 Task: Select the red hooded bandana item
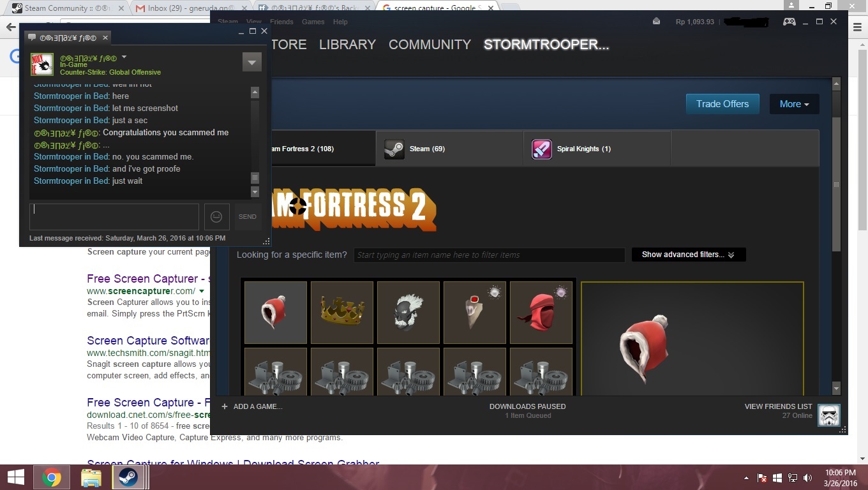[541, 313]
